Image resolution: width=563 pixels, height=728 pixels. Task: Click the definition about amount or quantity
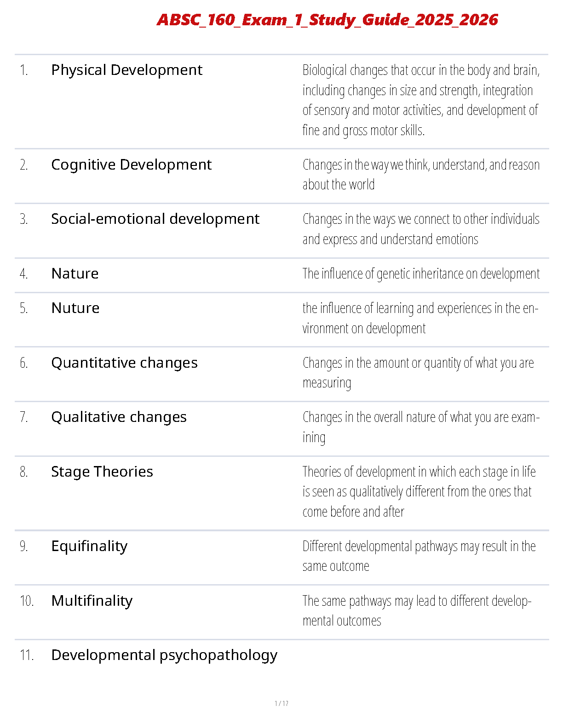pos(418,372)
